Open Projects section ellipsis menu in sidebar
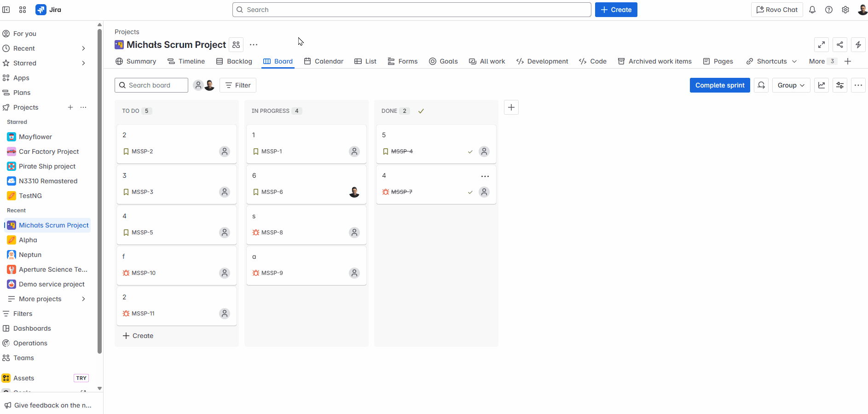The height and width of the screenshot is (414, 868). (83, 107)
